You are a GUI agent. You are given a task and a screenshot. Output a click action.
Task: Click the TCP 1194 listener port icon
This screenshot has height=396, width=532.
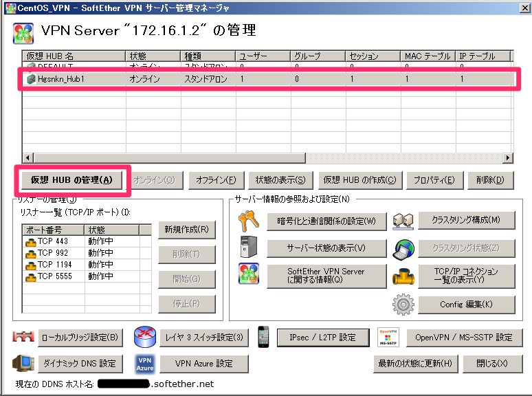click(31, 265)
